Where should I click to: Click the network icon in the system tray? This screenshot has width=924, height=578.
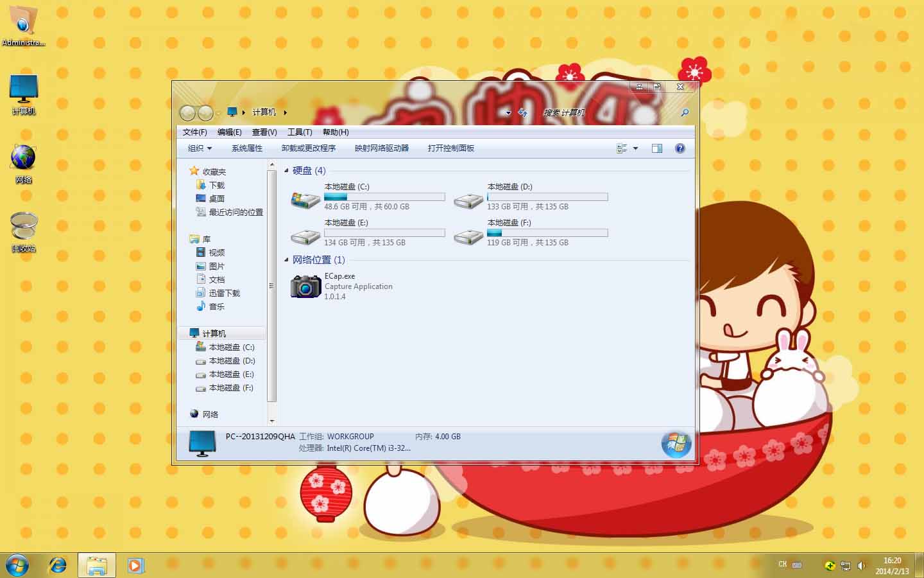coord(846,566)
